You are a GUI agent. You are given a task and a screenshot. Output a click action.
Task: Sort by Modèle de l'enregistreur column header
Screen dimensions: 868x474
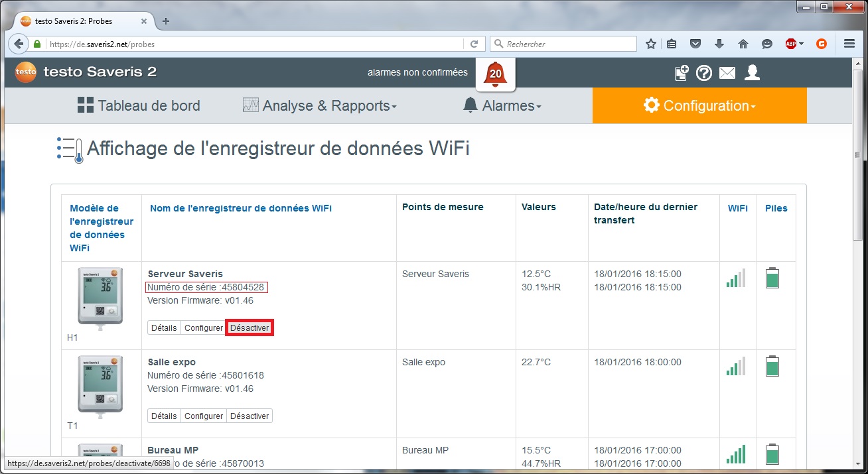102,228
